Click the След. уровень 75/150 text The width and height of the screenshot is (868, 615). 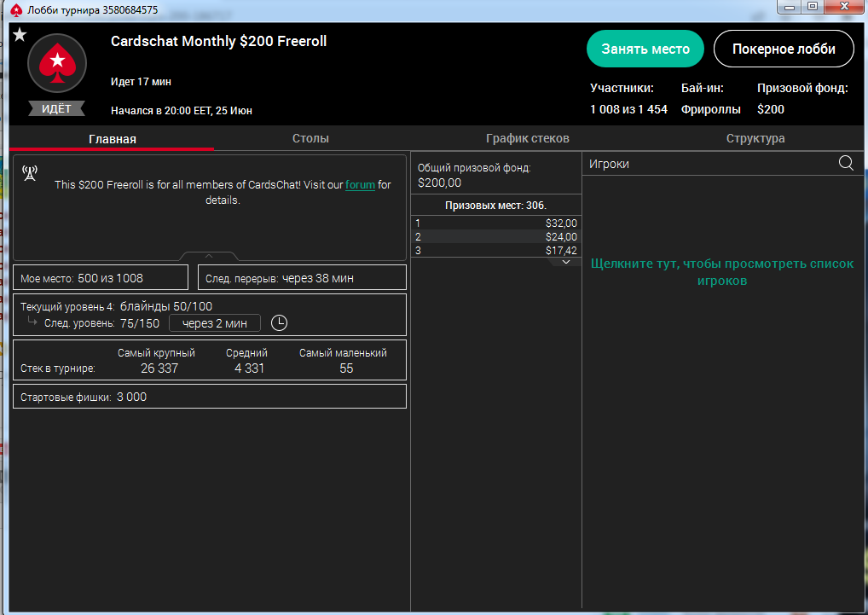101,323
